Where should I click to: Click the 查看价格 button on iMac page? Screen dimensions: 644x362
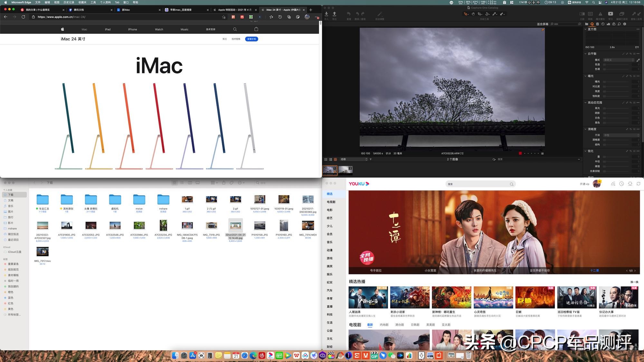tap(251, 39)
